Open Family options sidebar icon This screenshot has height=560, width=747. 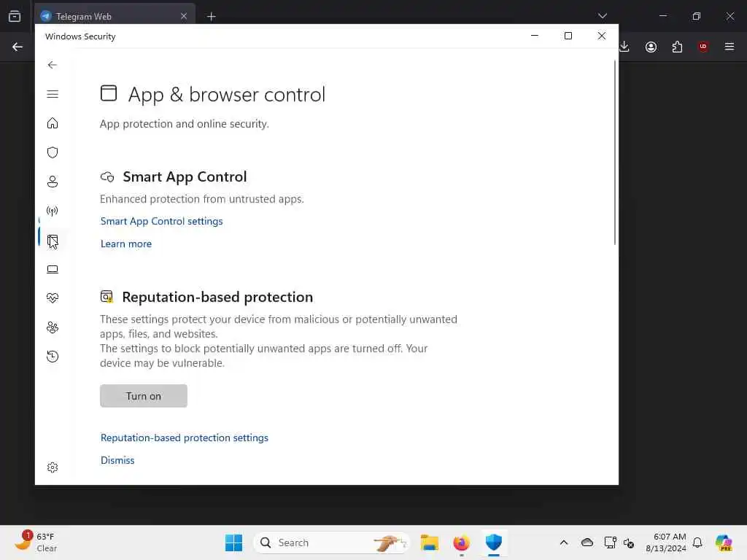coord(53,327)
